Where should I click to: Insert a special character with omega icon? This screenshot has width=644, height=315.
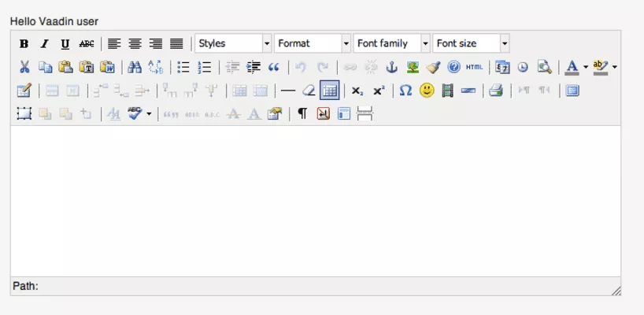tap(405, 91)
